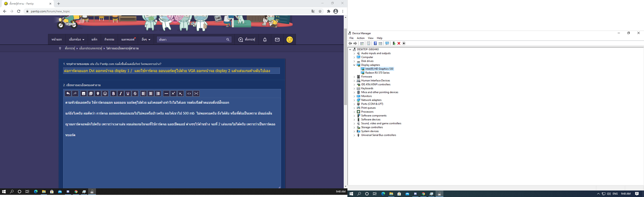Open volume icon in system tray

609,194
